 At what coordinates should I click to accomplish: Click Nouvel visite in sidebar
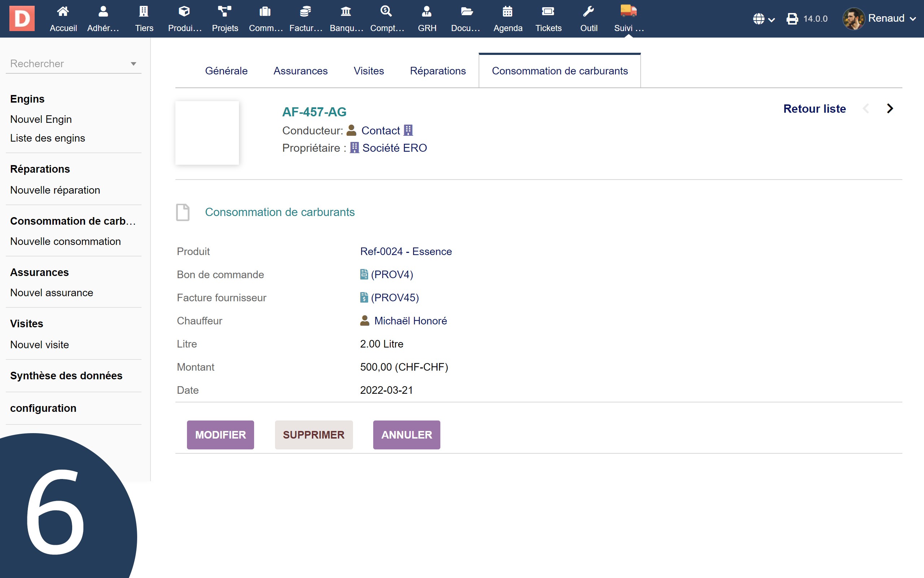pyautogui.click(x=39, y=344)
